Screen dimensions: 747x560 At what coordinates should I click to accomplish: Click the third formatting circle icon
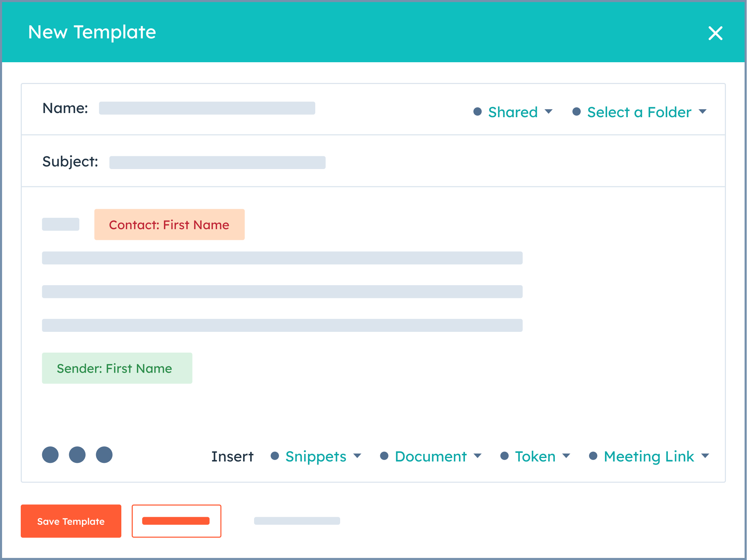pos(104,455)
